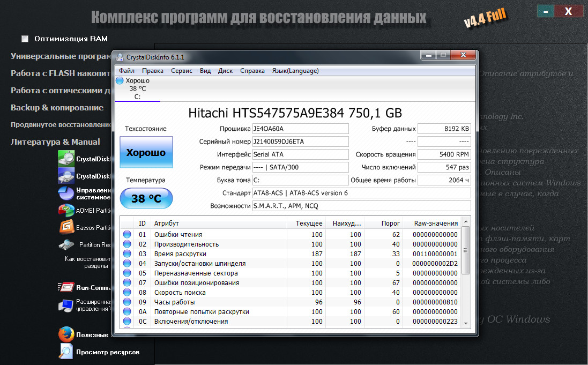Viewport: 588px width, 365px height.
Task: Open Вид menu in CrystalDiskInfo
Action: [205, 71]
